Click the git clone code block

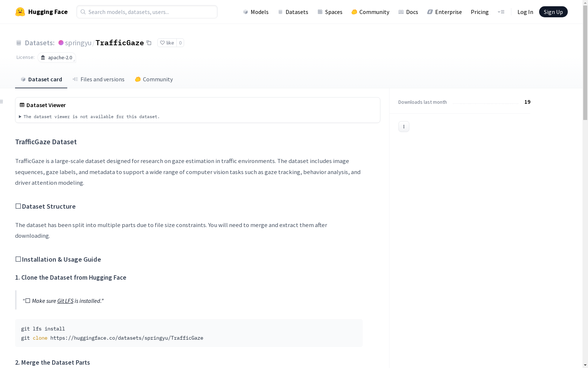coord(189,333)
